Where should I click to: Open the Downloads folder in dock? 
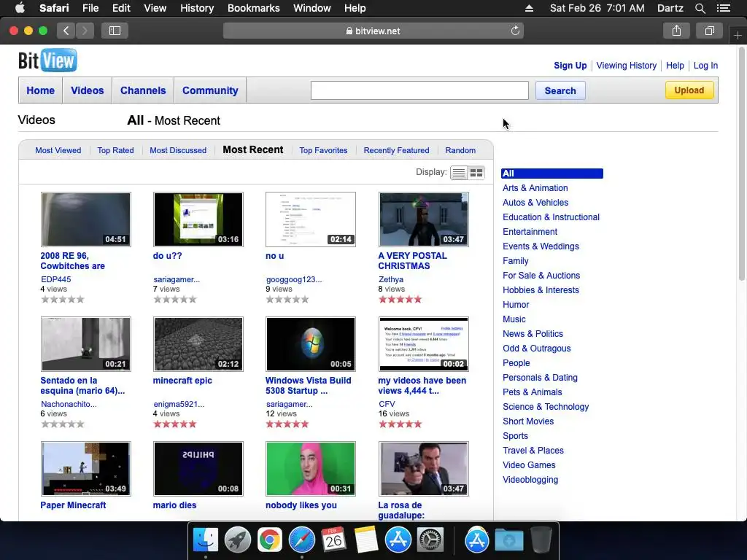click(x=508, y=540)
